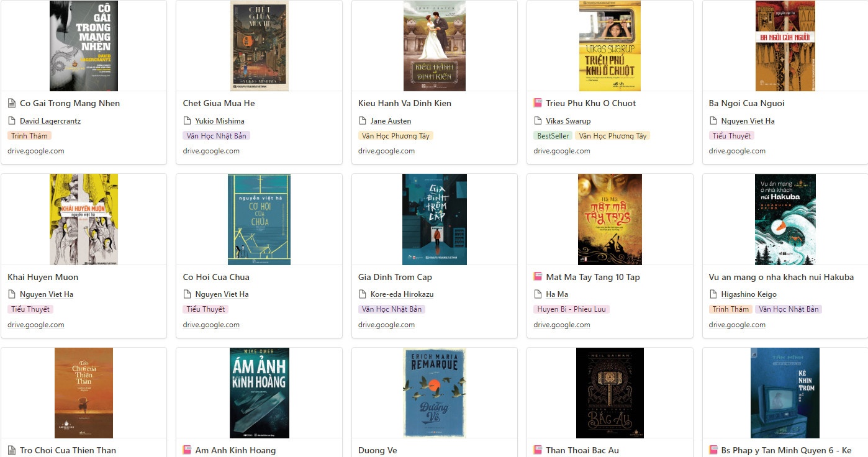Open the Gia Dinh Trom Cap book cover
Screen dimensions: 868x457
pyautogui.click(x=435, y=219)
